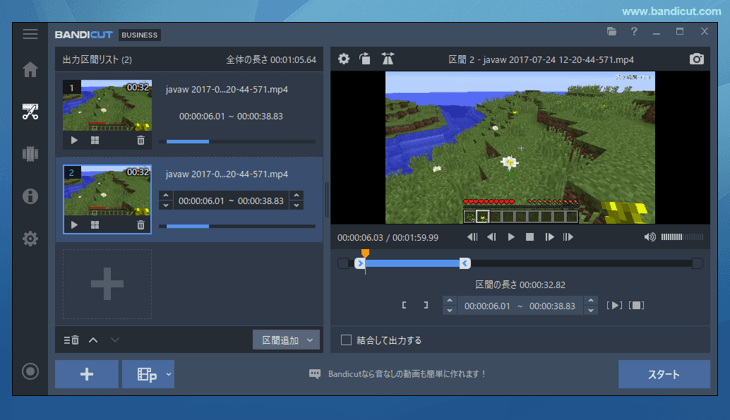This screenshot has width=730, height=420.
Task: Select segment 1 thumbnail
Action: [107, 105]
